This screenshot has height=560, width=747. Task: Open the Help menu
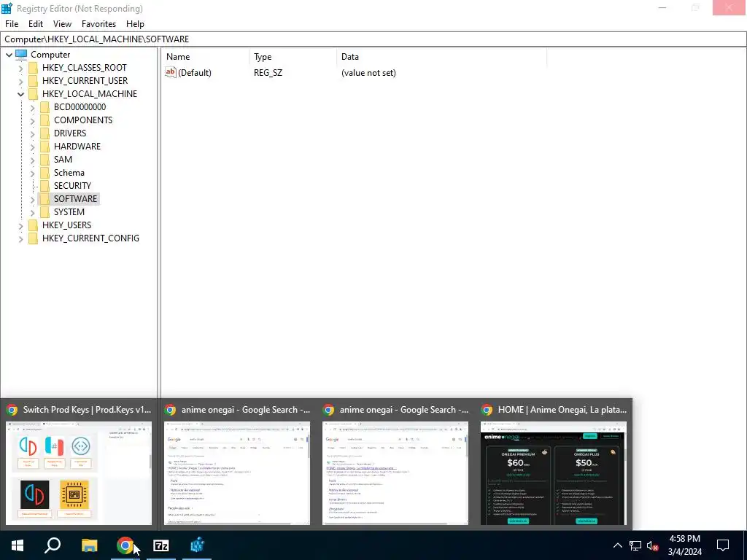pos(135,24)
